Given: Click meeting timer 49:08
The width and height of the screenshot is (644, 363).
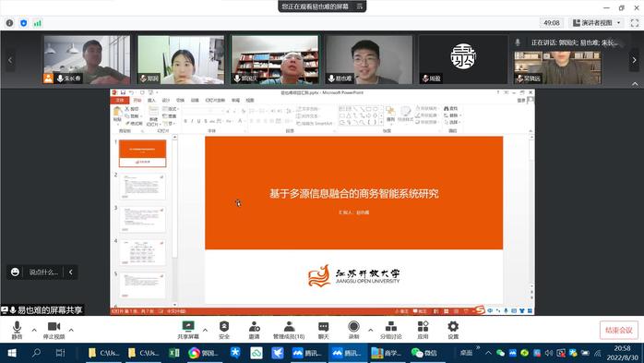Looking at the screenshot, I should [552, 23].
